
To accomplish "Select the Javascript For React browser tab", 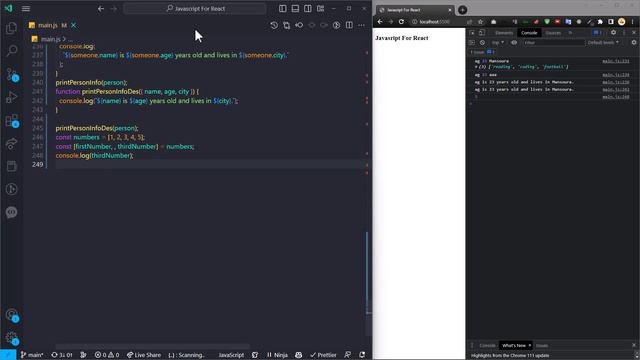I will coord(415,10).
